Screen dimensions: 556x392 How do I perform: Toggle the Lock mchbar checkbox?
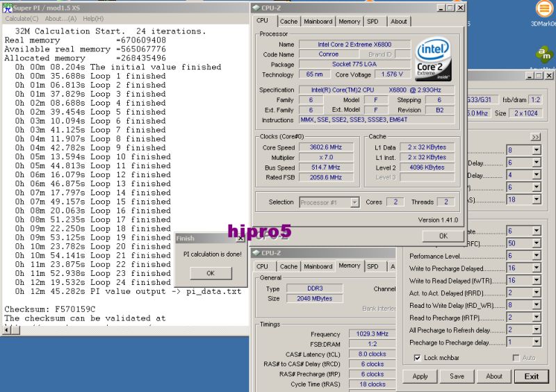(x=418, y=357)
